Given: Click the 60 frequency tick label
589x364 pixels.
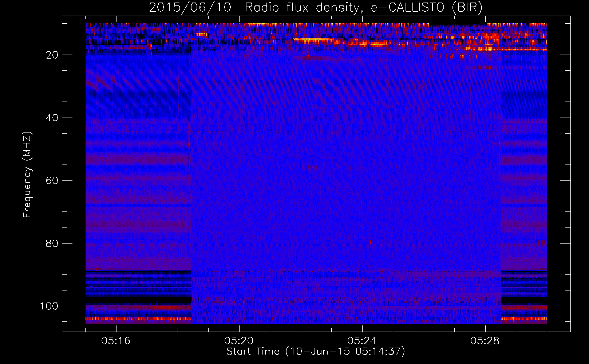Looking at the screenshot, I should coord(52,181).
